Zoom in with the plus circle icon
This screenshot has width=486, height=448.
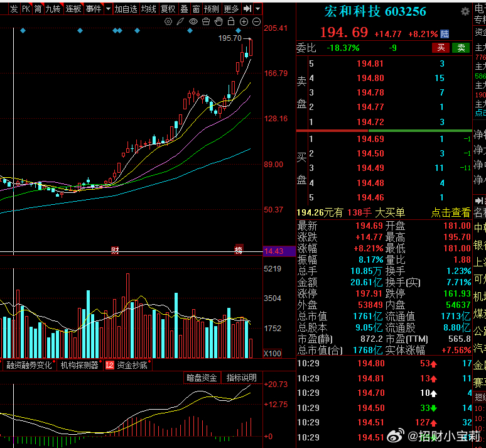[244, 22]
